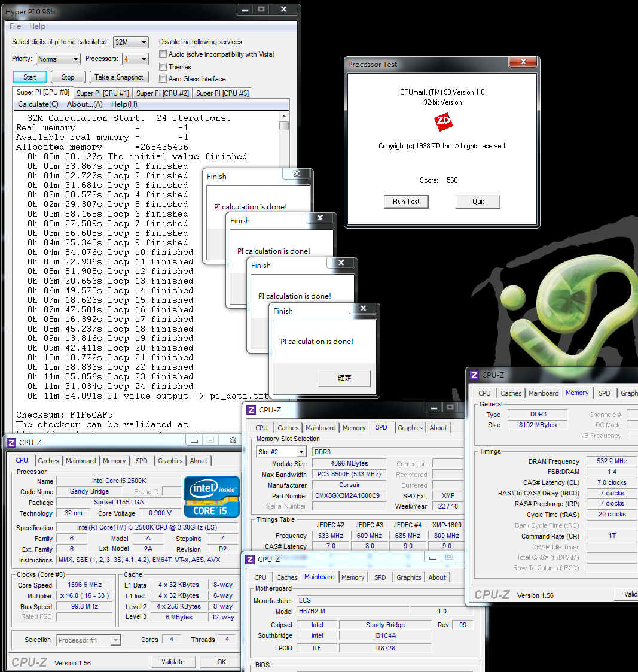Click CPU-Z icon in CPU window title

[x=11, y=443]
